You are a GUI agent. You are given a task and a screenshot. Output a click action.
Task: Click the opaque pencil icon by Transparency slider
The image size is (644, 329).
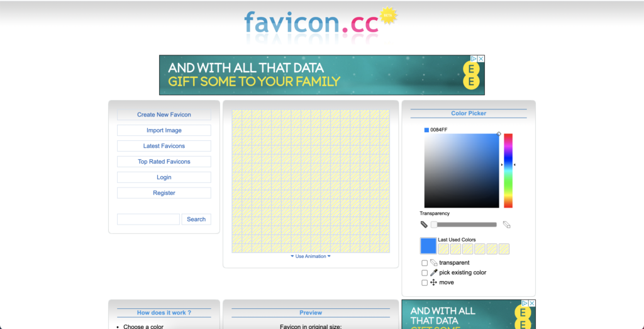(x=424, y=225)
